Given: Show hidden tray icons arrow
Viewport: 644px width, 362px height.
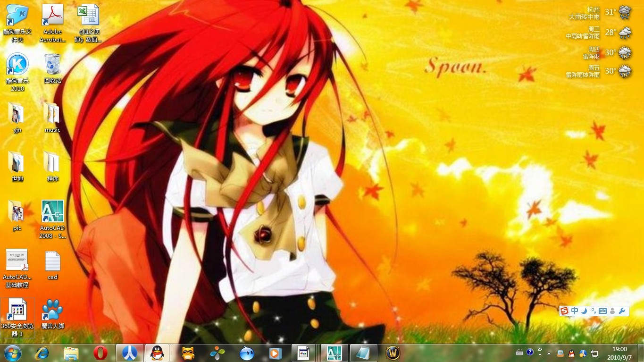Looking at the screenshot, I should click(549, 353).
